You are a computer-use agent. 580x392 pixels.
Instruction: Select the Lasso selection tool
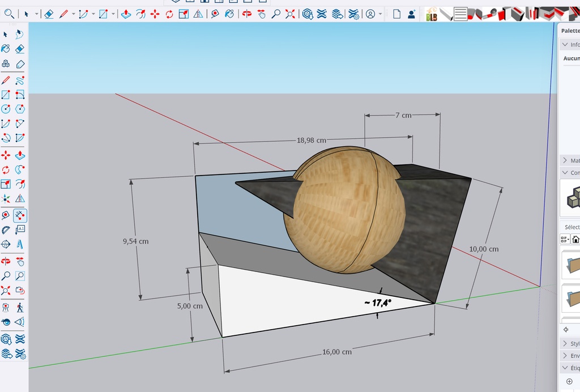click(x=20, y=35)
